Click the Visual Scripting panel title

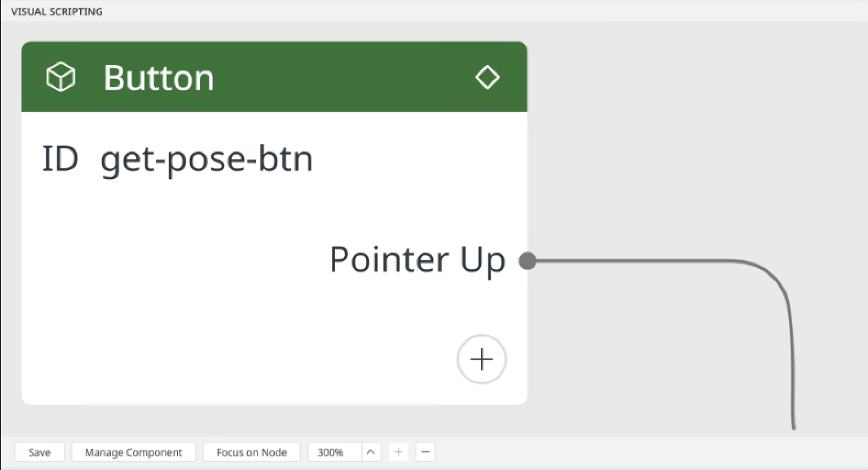tap(57, 12)
